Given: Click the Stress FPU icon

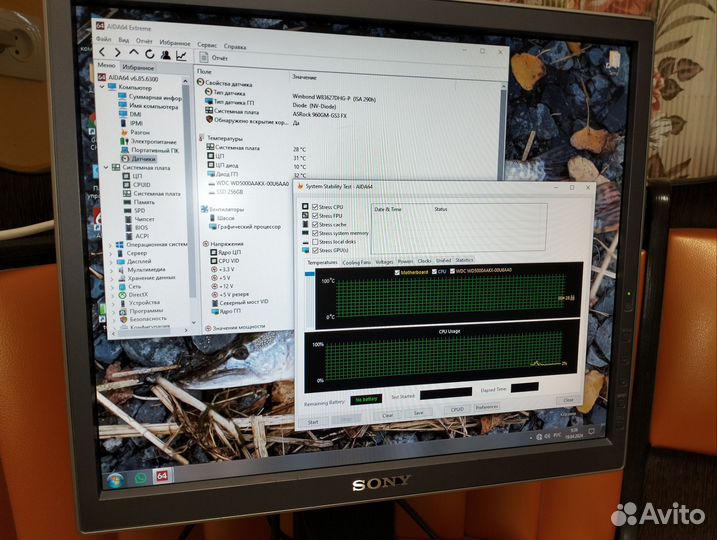Looking at the screenshot, I should [x=305, y=215].
